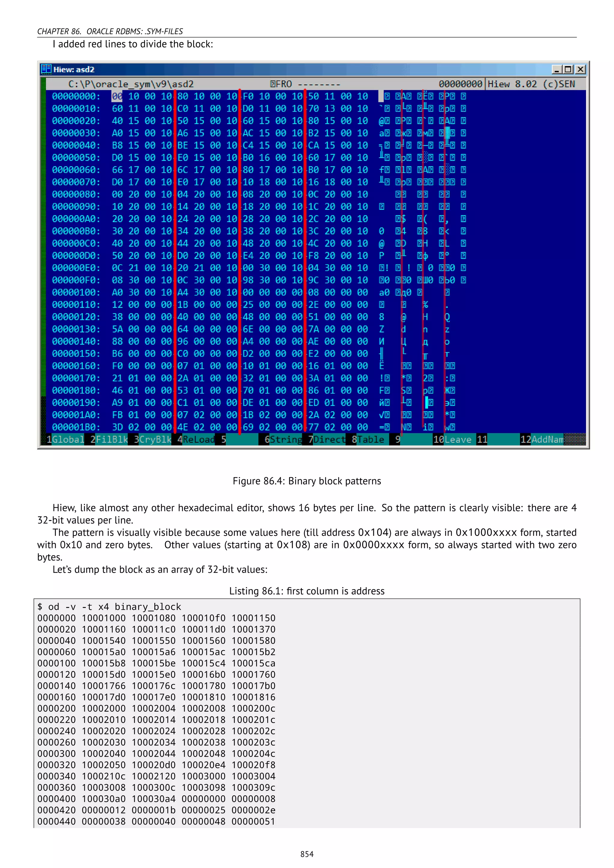Select the 7Direct function key
This screenshot has width=614, height=868.
click(x=327, y=439)
